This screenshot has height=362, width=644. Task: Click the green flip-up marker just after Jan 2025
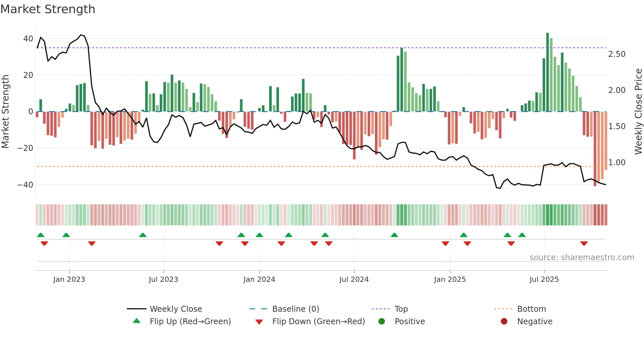tap(464, 235)
